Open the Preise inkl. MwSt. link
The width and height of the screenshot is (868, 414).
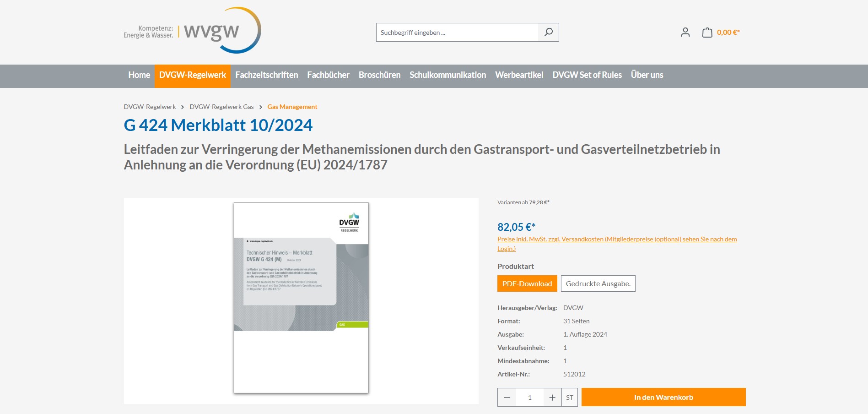pyautogui.click(x=617, y=244)
